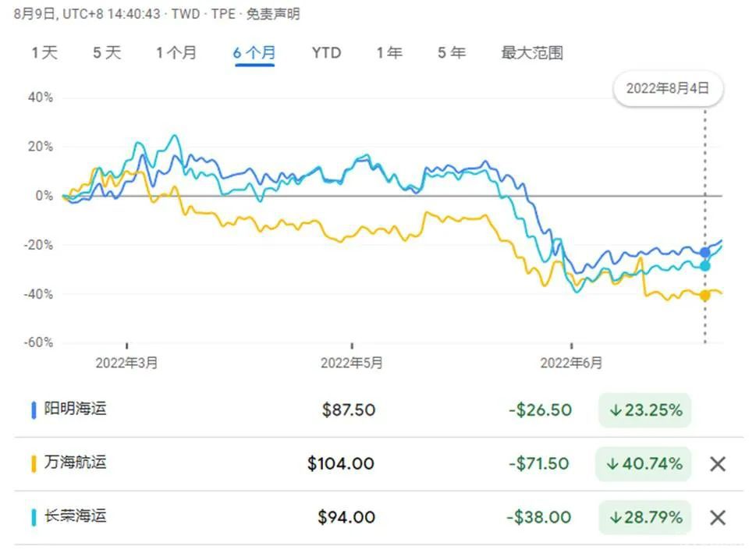The width and height of the screenshot is (756, 557).
Task: Click the blue 阳明海运 color marker
Action: click(x=34, y=410)
